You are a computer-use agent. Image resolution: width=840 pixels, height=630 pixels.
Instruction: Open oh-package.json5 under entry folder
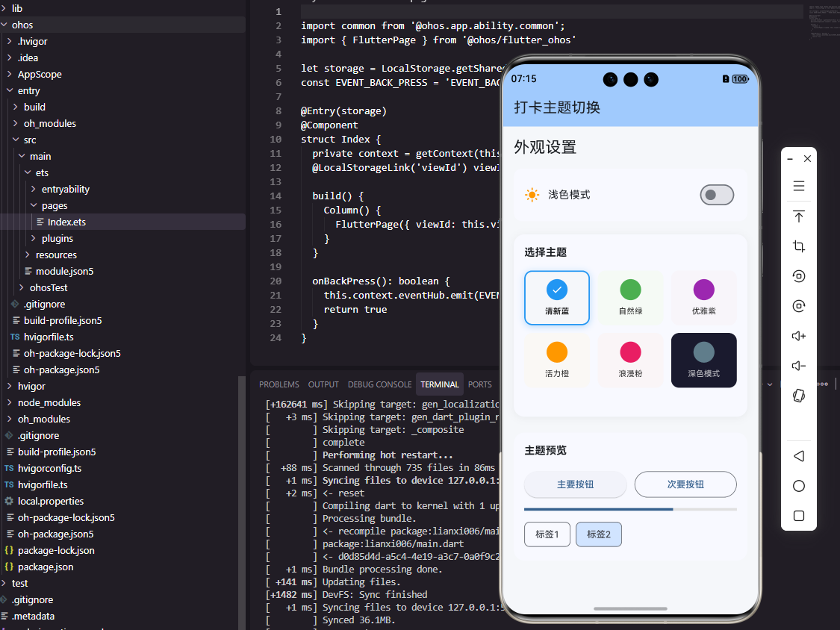62,369
